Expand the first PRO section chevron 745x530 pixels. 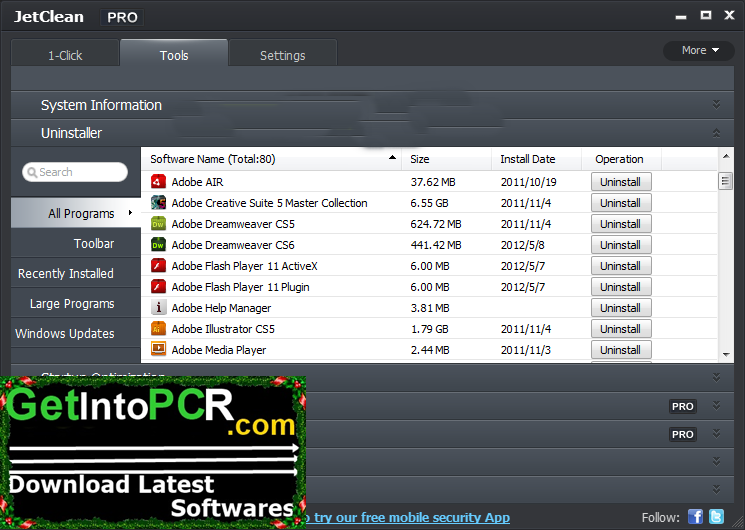(716, 405)
